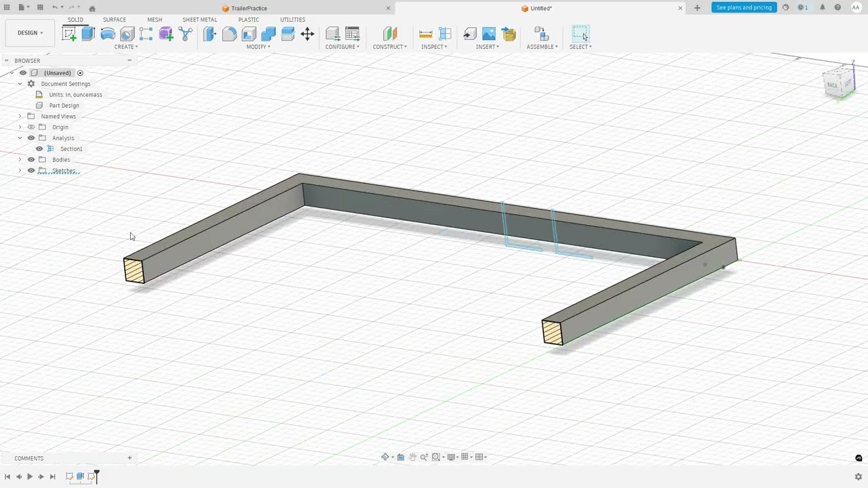868x488 pixels.
Task: Select the Revolve tool
Action: tap(108, 34)
